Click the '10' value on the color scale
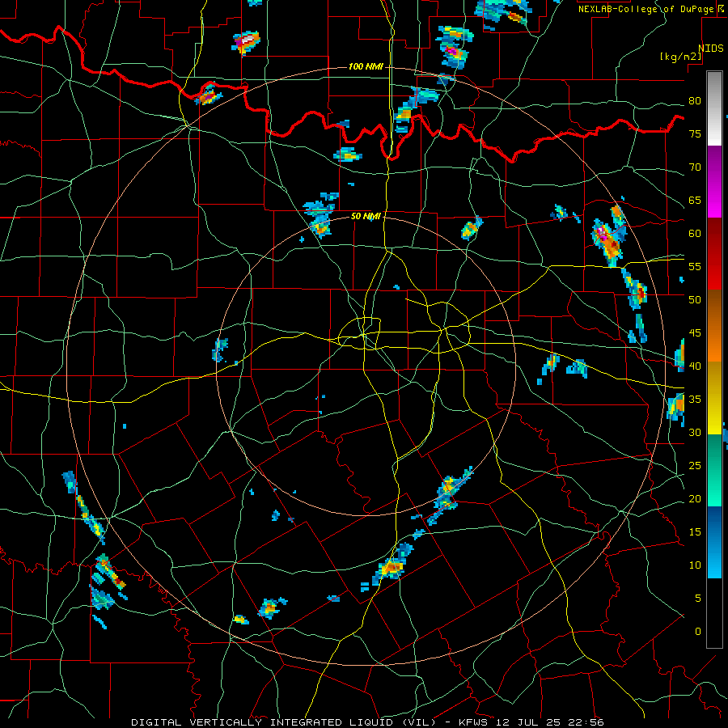The height and width of the screenshot is (728, 728). click(695, 565)
